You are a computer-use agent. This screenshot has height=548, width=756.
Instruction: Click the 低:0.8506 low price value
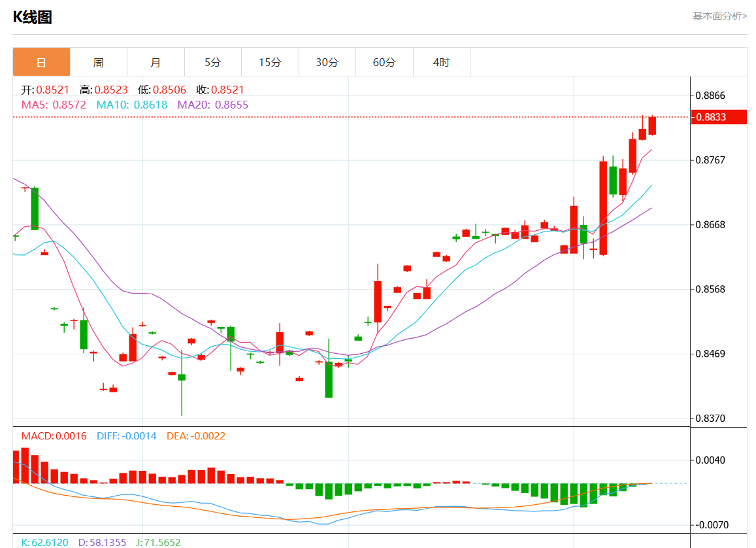[x=162, y=90]
